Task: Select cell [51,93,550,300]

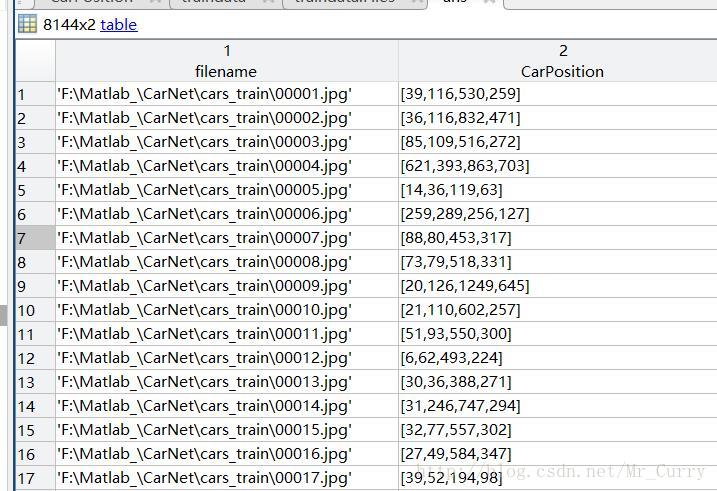Action: pos(558,334)
